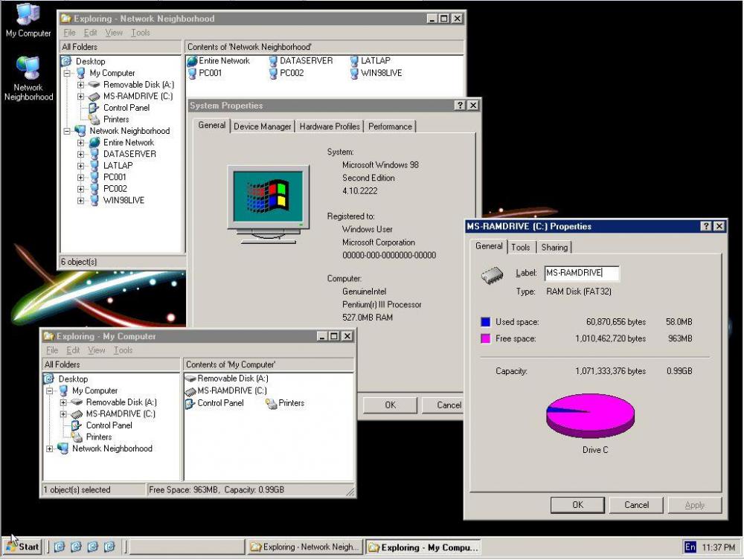
Task: Click help question mark in MS-RAMDRIVE Properties
Action: 706,226
